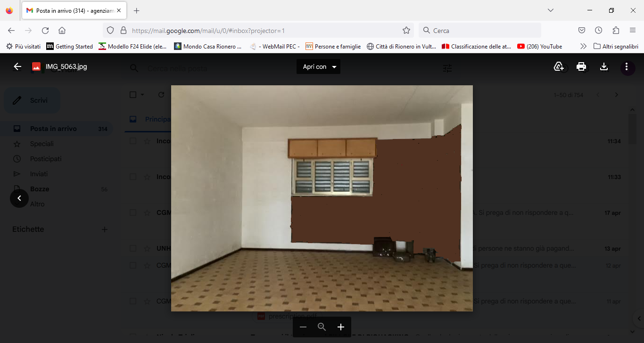Select the Posta in arrivo Gmail tab
Image resolution: width=644 pixels, height=343 pixels.
74,10
